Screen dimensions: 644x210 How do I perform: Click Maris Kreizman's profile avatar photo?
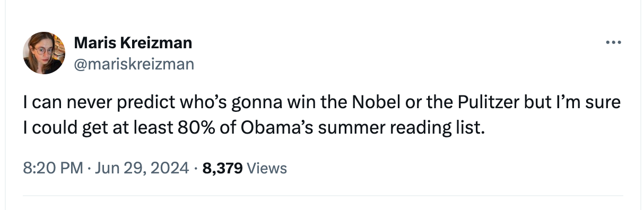(x=43, y=53)
